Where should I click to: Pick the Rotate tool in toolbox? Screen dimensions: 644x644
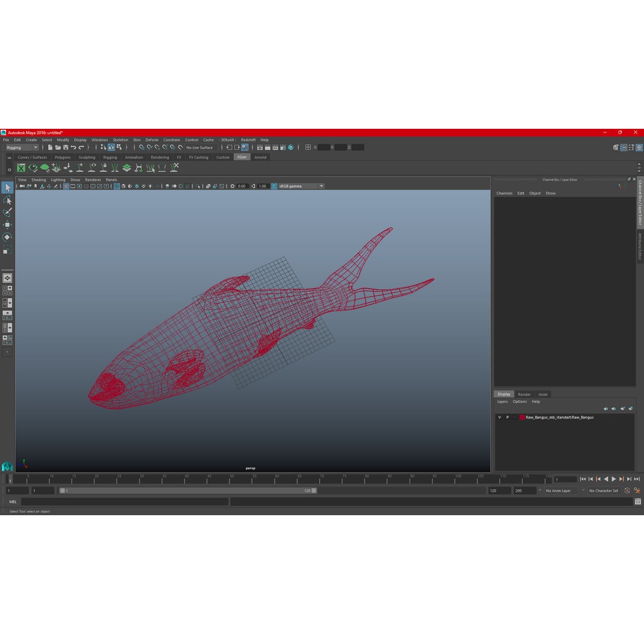click(x=7, y=237)
